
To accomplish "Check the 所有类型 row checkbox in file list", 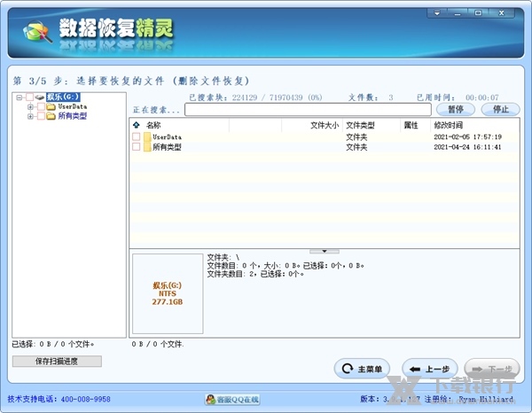I will pos(136,146).
